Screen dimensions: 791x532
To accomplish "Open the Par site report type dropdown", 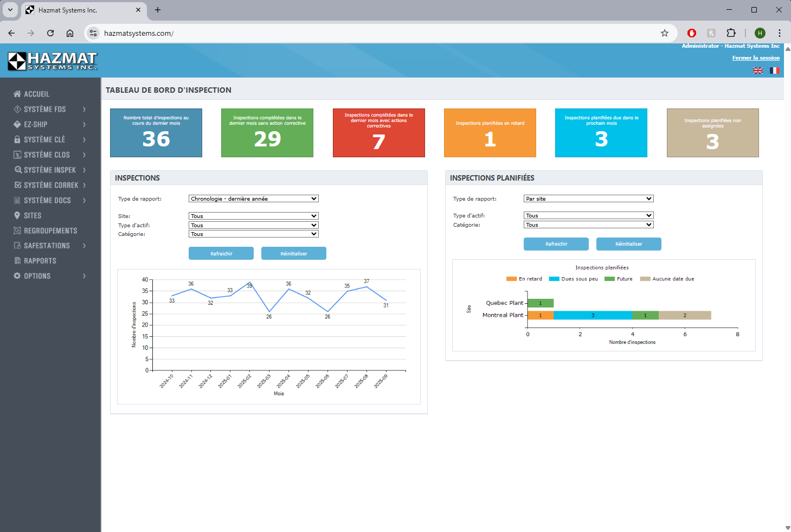I will pos(588,198).
